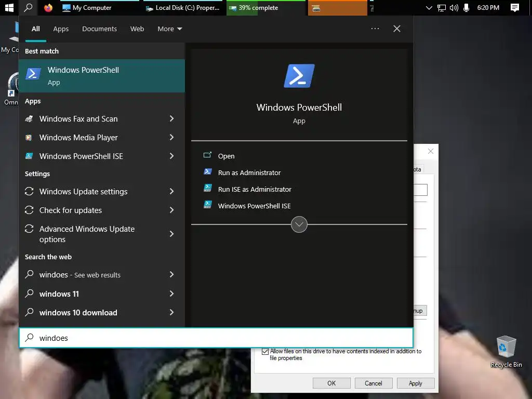The height and width of the screenshot is (399, 532).
Task: Open Recycle Bin desktop icon
Action: click(x=506, y=352)
